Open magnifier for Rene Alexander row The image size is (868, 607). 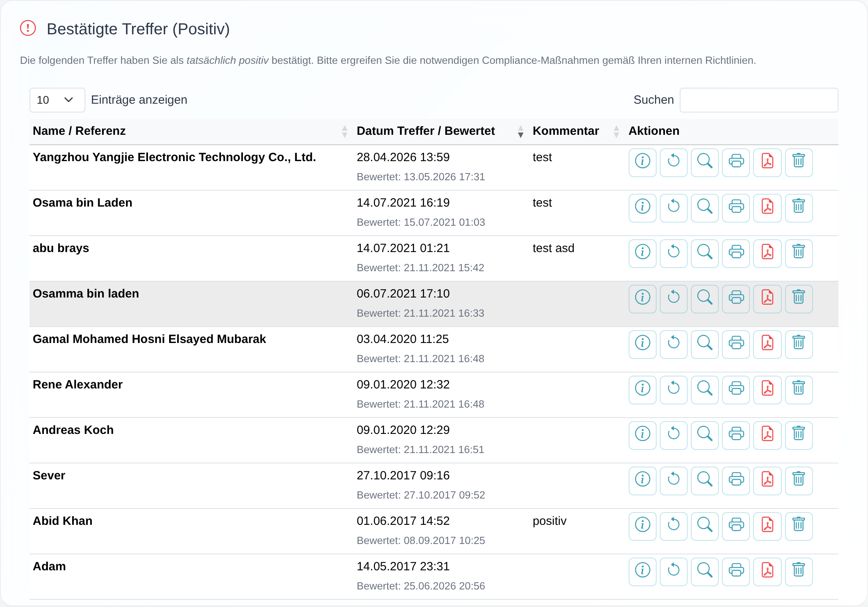tap(704, 390)
